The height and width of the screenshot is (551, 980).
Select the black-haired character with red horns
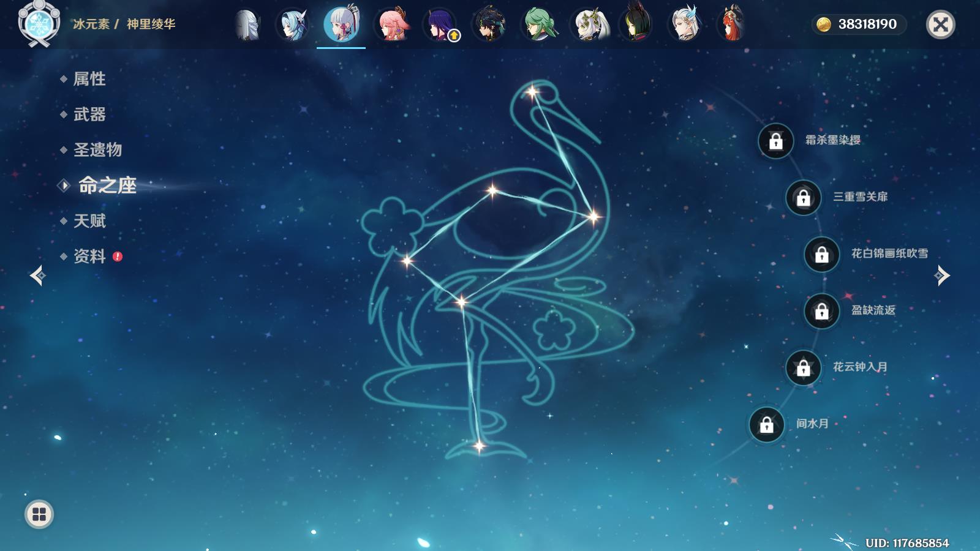click(x=636, y=23)
